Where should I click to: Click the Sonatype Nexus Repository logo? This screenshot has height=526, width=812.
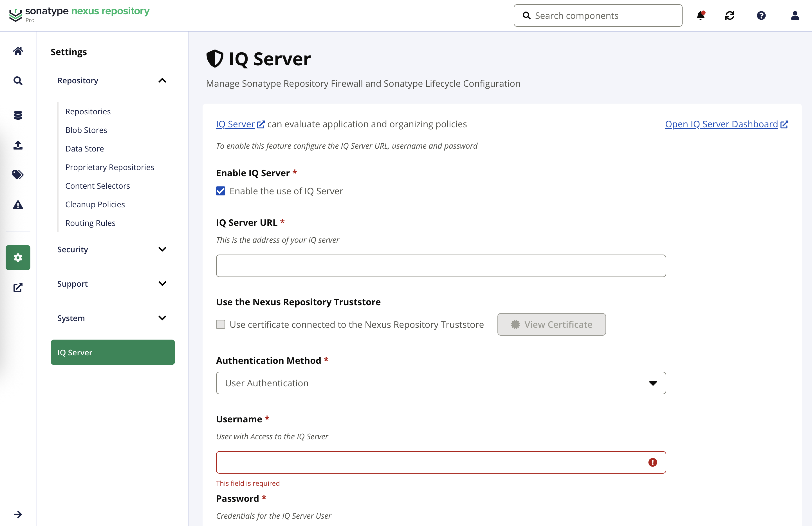tap(79, 14)
